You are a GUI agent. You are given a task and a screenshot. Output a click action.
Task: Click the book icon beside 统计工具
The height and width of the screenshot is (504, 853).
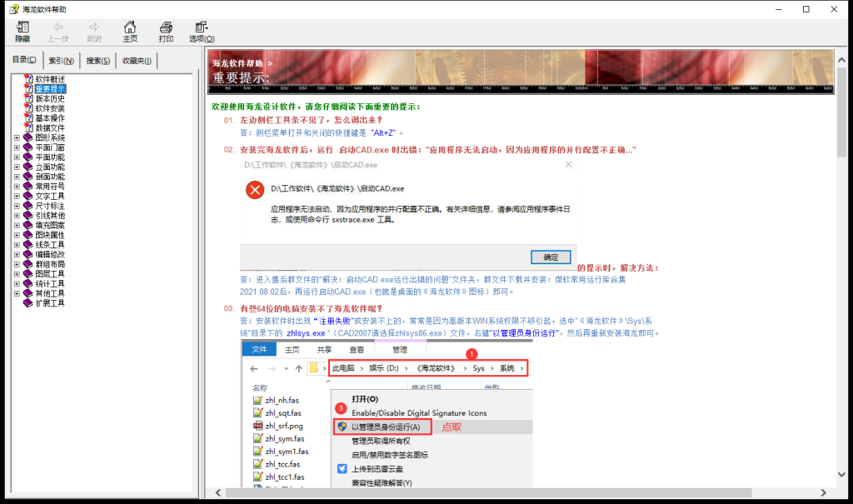(x=28, y=283)
